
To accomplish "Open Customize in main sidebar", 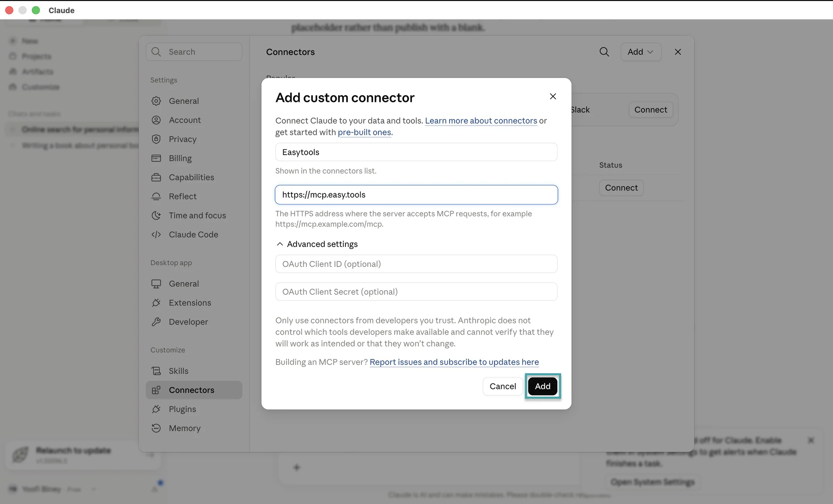I will (41, 87).
